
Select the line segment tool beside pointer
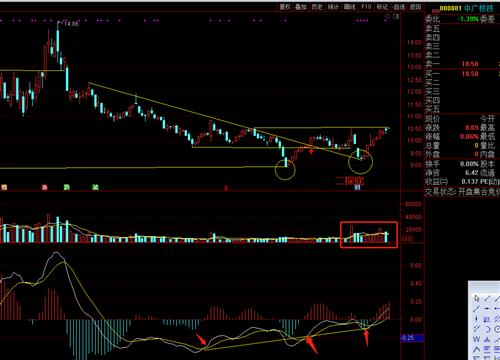pyautogui.click(x=487, y=298)
